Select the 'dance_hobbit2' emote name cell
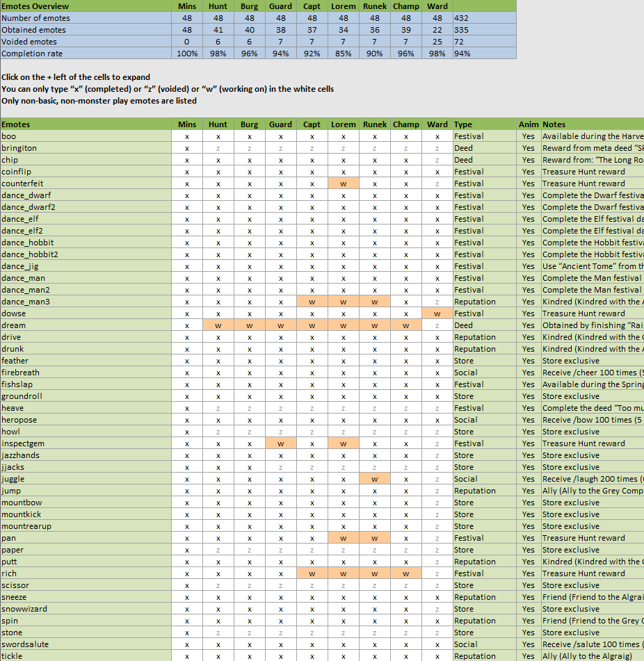 tap(86, 254)
